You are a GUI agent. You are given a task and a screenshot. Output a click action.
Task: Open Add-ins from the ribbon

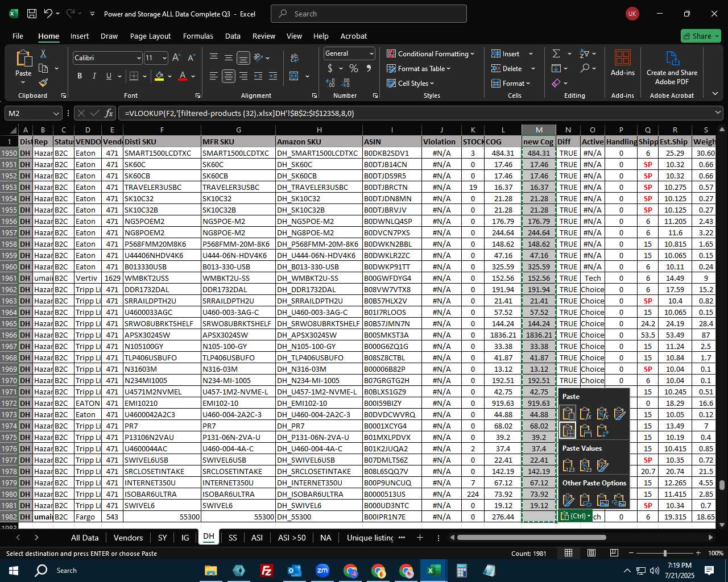(x=623, y=63)
